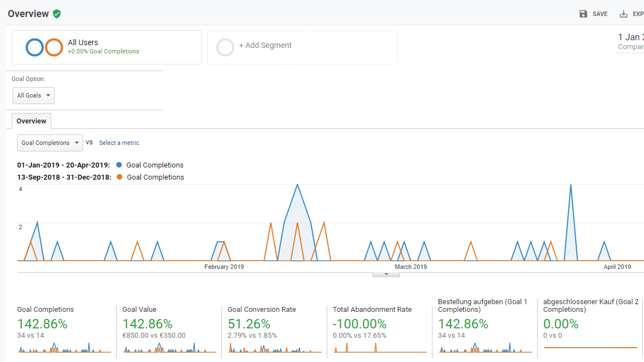This screenshot has width=644, height=362.
Task: Click the Bestellung aufgeben sparkline
Action: click(485, 348)
